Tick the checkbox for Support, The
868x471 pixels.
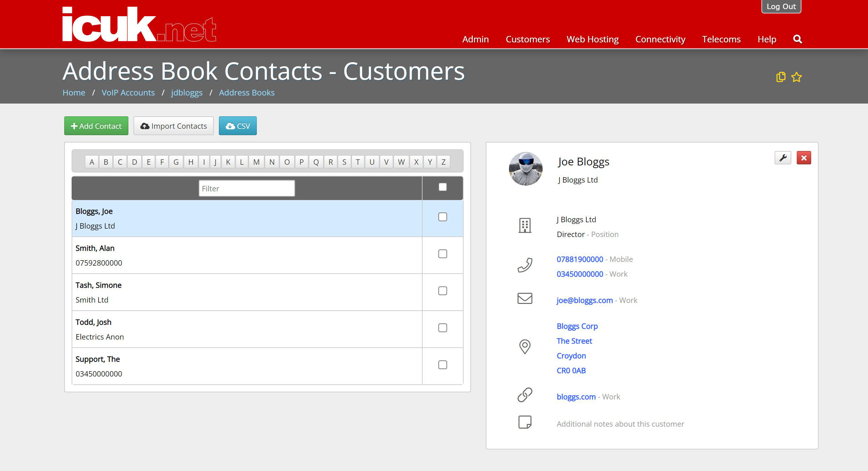(442, 365)
